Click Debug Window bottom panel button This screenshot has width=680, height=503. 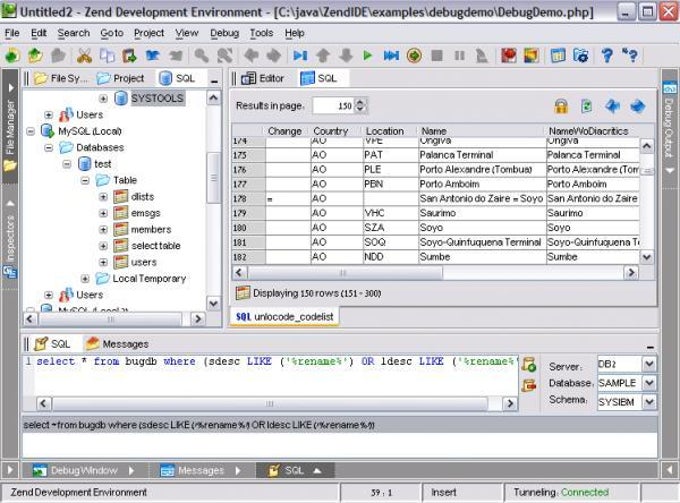83,470
